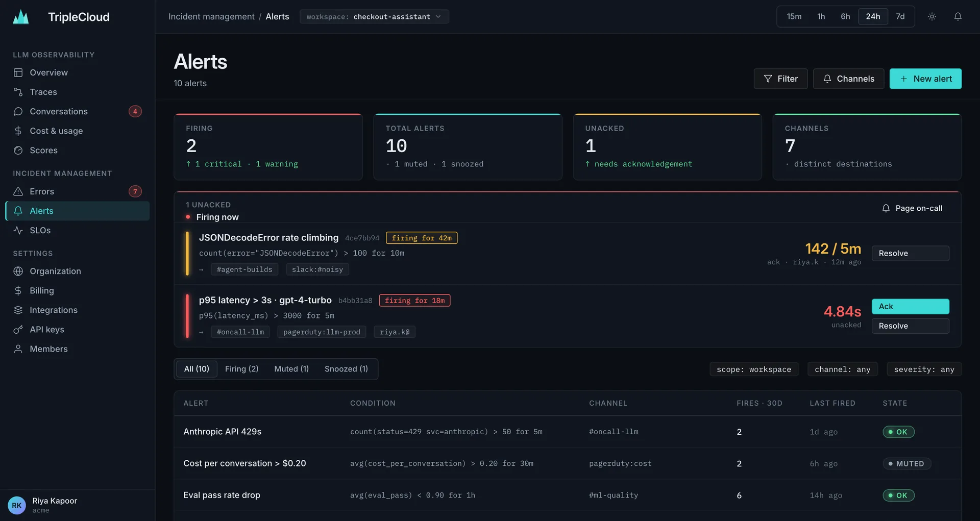Open the Anthropic API 429s alert row

568,432
